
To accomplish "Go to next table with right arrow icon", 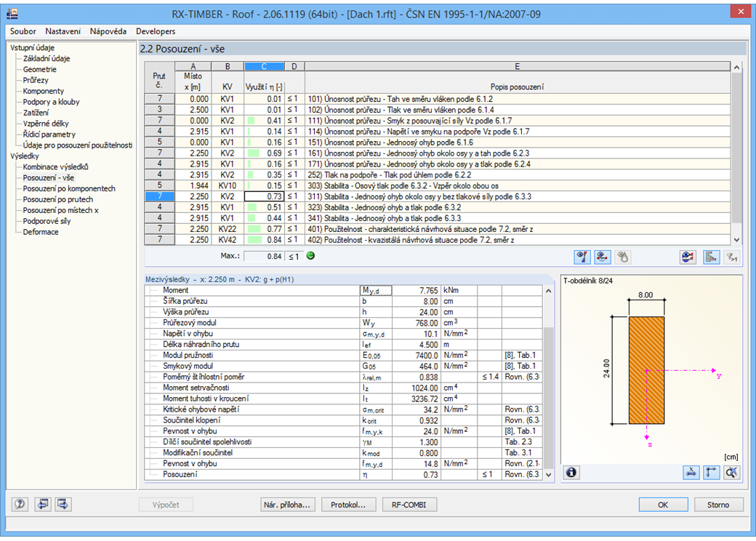I will [x=63, y=505].
